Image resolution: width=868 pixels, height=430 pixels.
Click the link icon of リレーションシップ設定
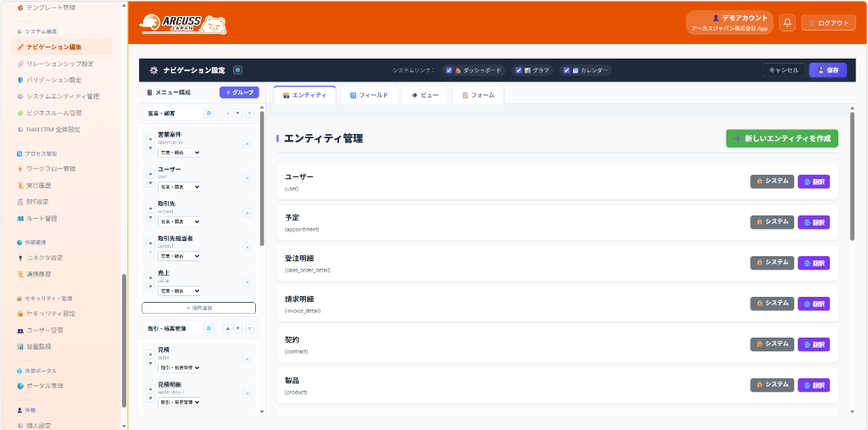(x=20, y=64)
